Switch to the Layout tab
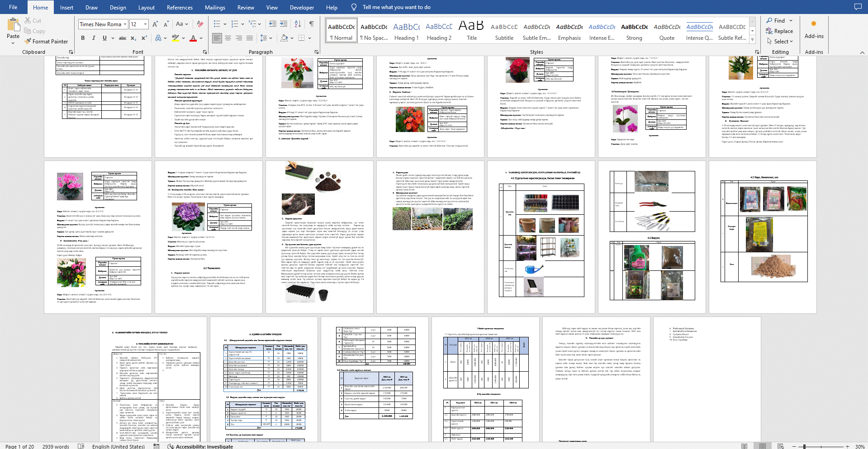Screen dimensions: 868x449 146,7
